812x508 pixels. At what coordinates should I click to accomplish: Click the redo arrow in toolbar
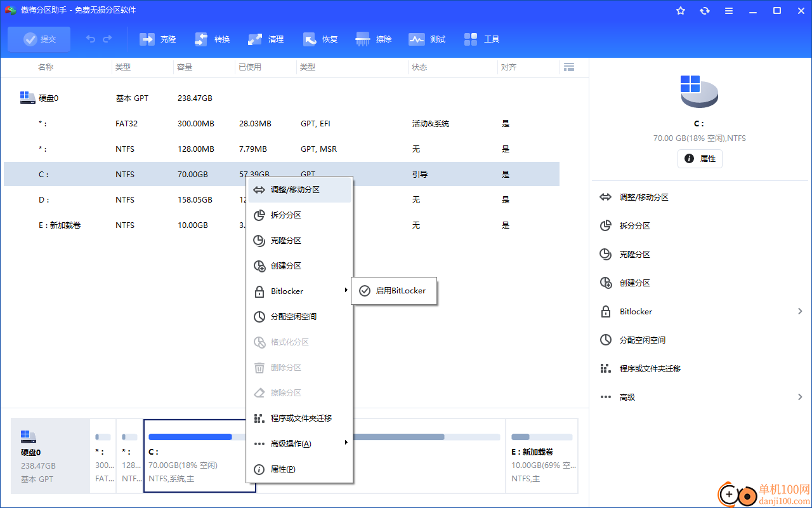click(107, 39)
